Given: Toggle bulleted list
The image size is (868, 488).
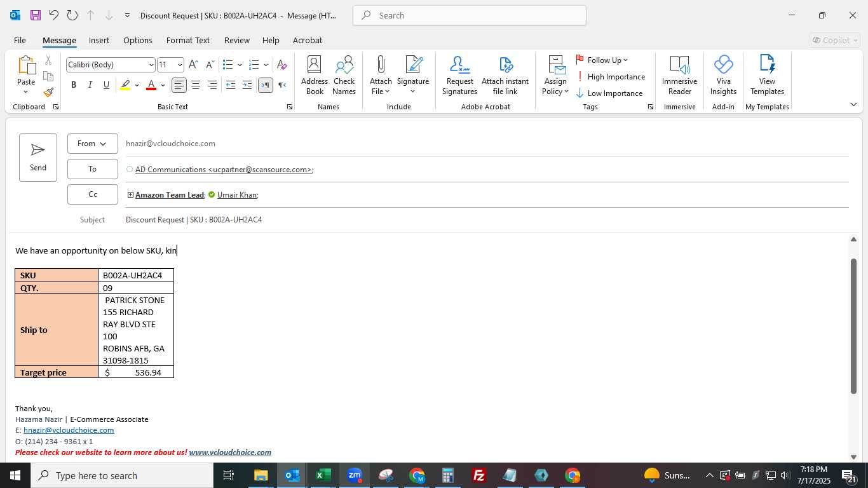Looking at the screenshot, I should pos(228,65).
